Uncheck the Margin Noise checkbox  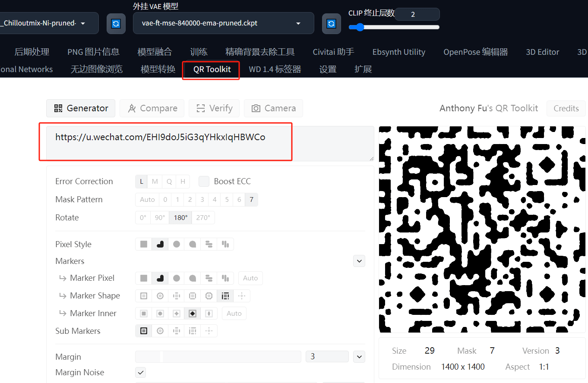tap(141, 372)
